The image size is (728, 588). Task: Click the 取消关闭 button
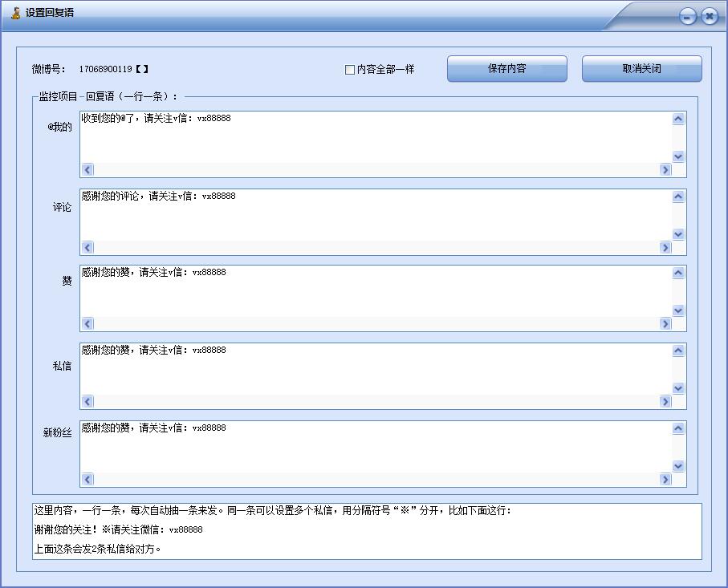click(641, 69)
